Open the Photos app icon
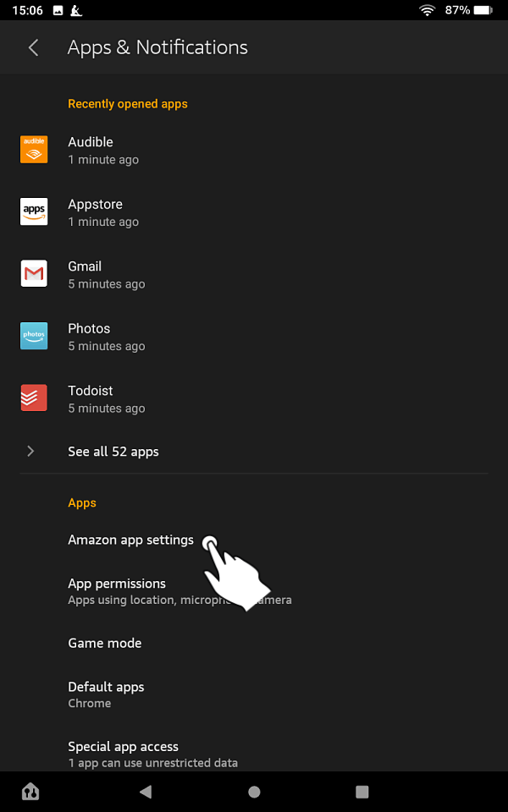Image resolution: width=508 pixels, height=812 pixels. (x=34, y=336)
